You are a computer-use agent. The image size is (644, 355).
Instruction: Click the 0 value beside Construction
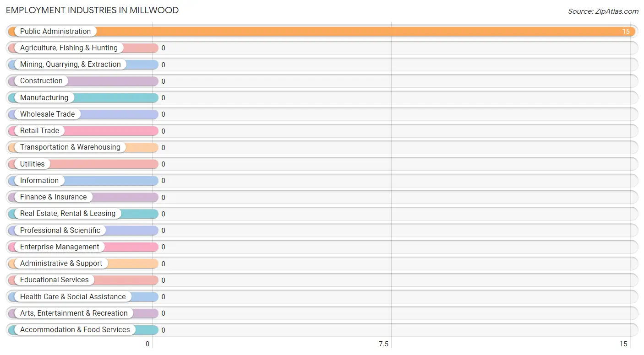(x=163, y=81)
